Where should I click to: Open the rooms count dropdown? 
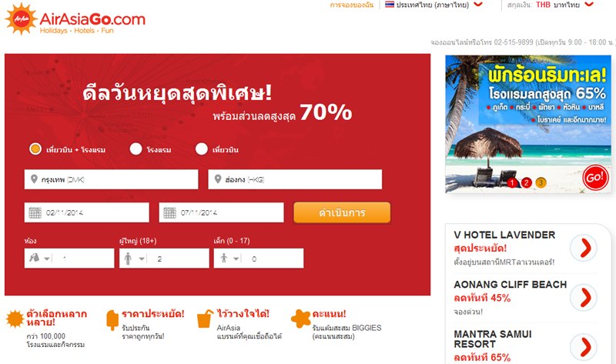tap(69, 258)
